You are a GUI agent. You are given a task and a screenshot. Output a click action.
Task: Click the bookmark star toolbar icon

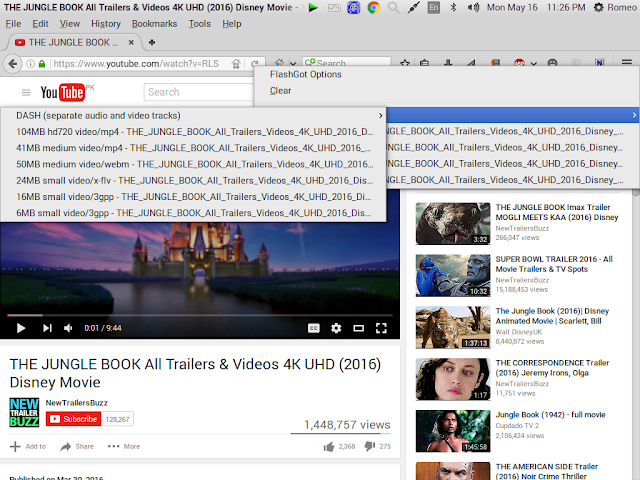(404, 63)
